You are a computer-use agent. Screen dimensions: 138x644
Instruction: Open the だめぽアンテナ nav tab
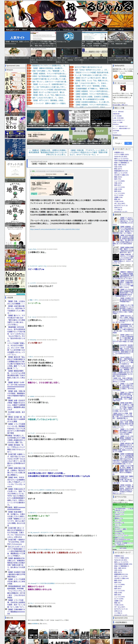(36, 30)
